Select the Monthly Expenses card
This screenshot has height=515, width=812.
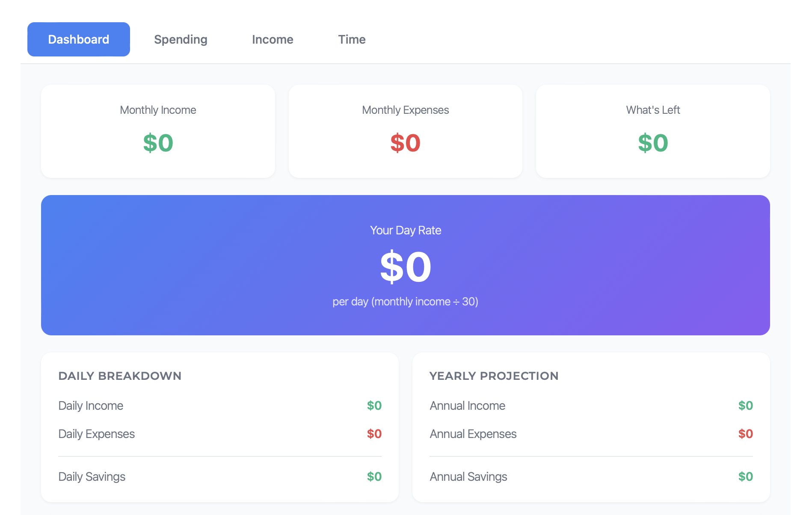tap(405, 131)
